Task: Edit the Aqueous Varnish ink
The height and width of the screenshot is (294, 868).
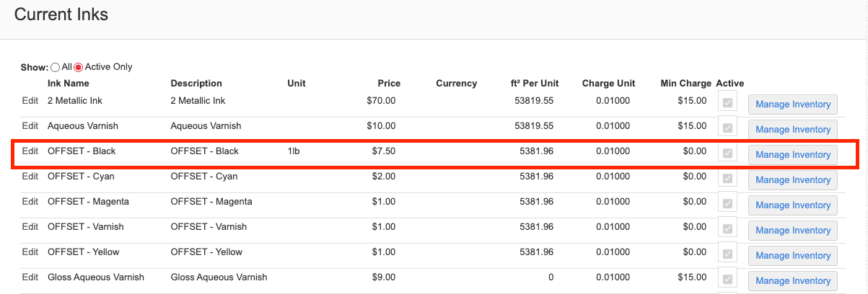Action: pos(30,126)
